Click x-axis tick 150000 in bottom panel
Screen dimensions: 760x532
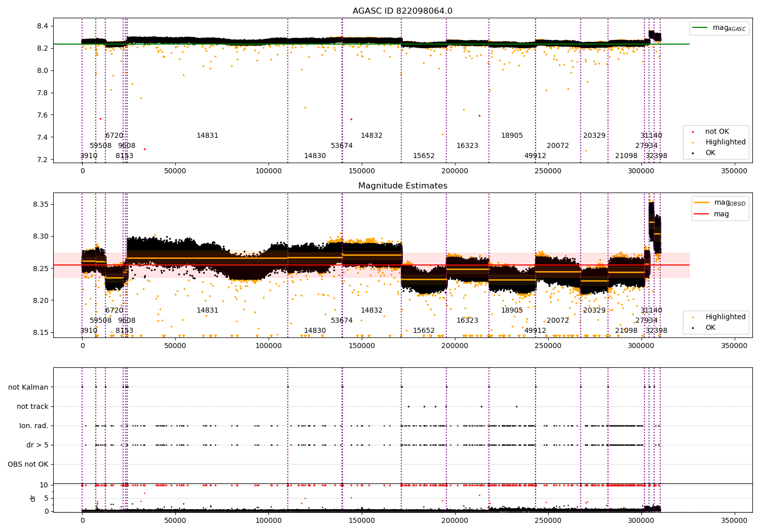[x=362, y=520]
